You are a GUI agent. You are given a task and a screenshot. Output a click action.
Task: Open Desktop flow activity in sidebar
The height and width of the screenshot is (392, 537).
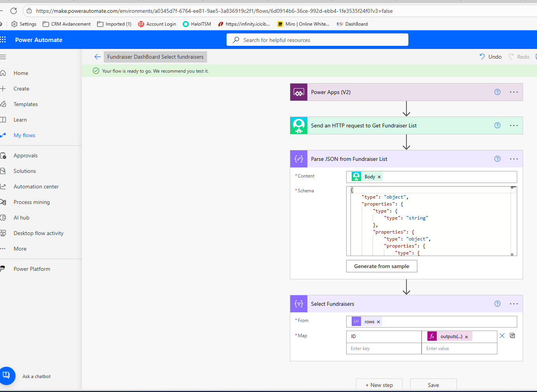point(38,233)
